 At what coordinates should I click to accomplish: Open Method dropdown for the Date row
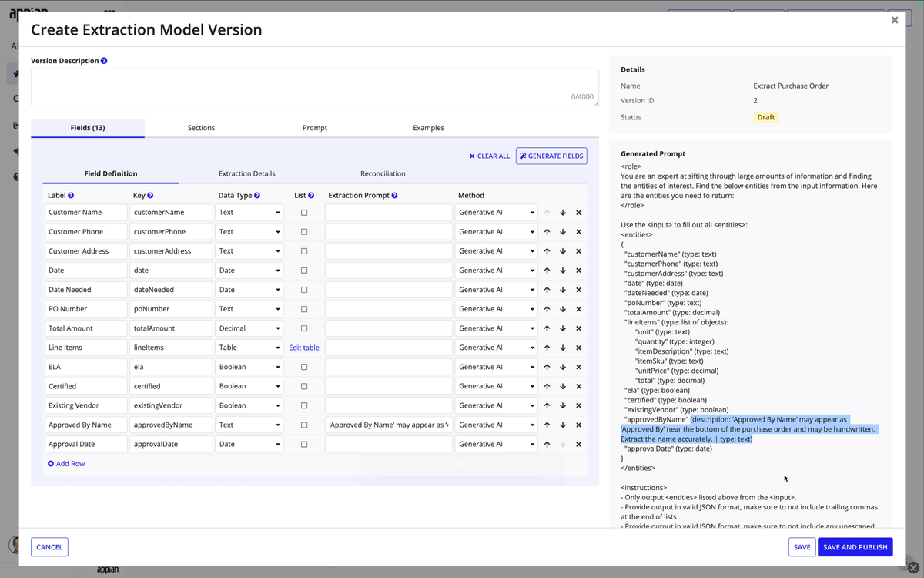coord(496,271)
